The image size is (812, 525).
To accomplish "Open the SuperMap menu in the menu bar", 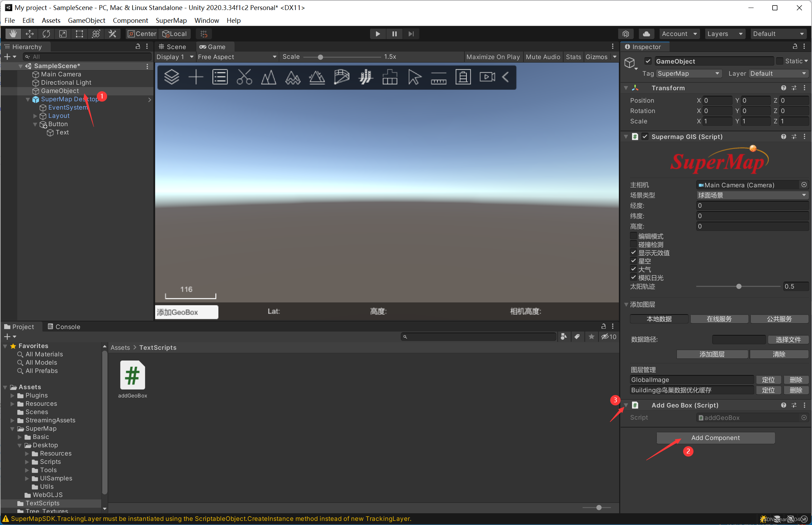I will pos(171,20).
